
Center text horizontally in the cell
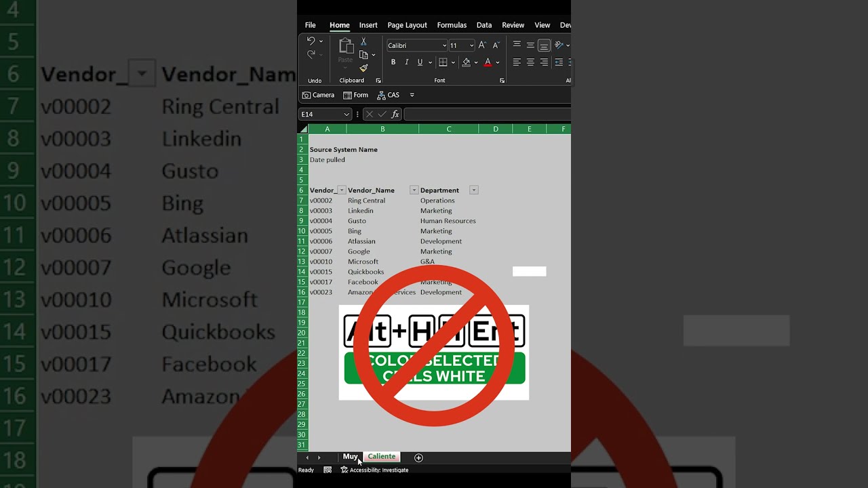click(530, 62)
